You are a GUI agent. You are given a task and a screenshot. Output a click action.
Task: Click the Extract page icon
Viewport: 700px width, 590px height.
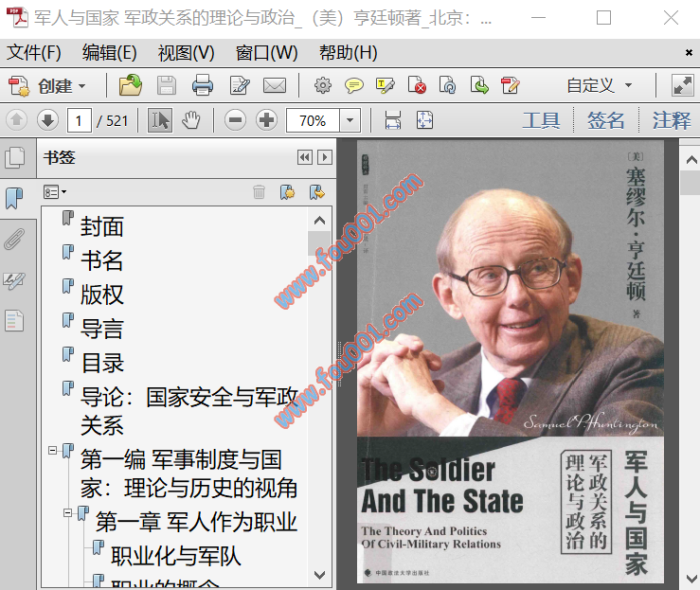pos(479,85)
